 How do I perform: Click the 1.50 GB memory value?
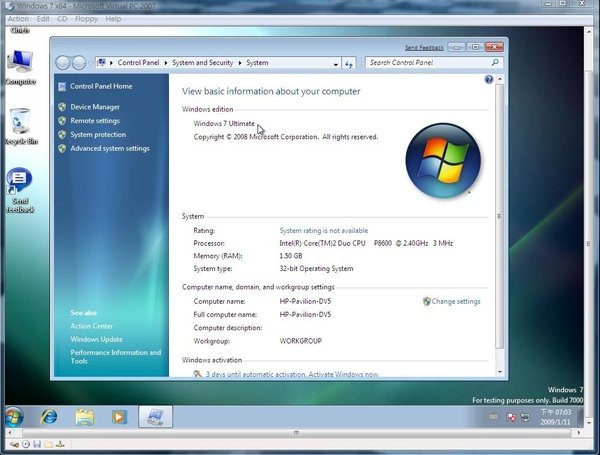pos(290,256)
